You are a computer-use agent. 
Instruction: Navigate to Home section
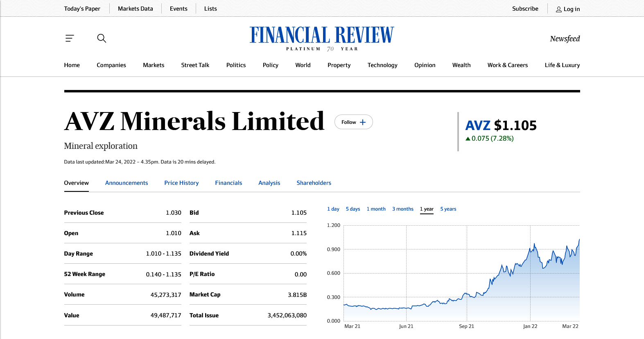(72, 65)
